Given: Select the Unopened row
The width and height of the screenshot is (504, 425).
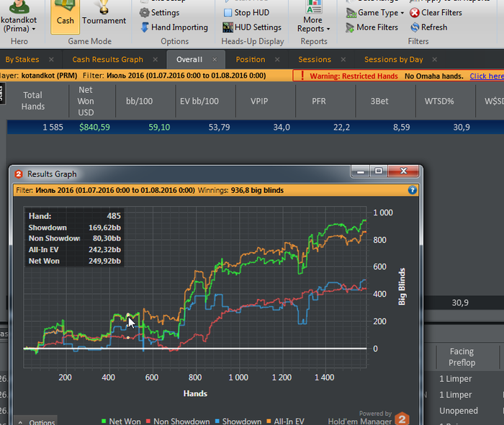Looking at the screenshot, I should coord(459,411).
